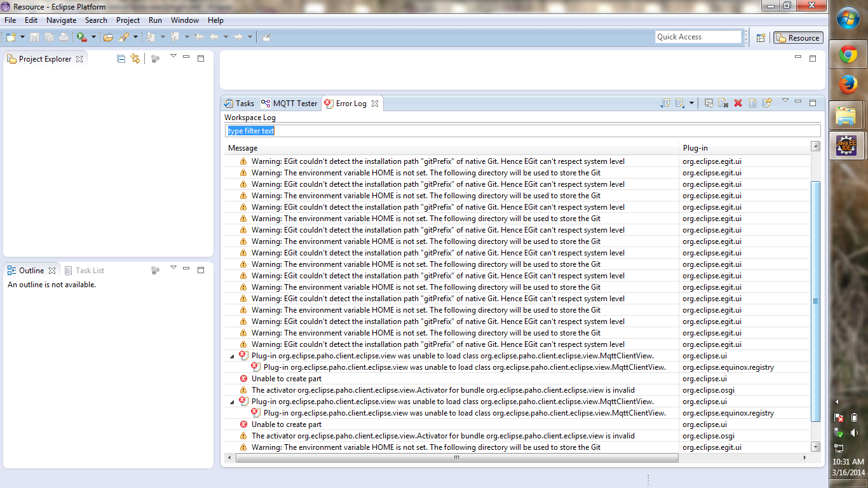The height and width of the screenshot is (488, 868).
Task: Click the Export Log icon
Action: pos(665,103)
